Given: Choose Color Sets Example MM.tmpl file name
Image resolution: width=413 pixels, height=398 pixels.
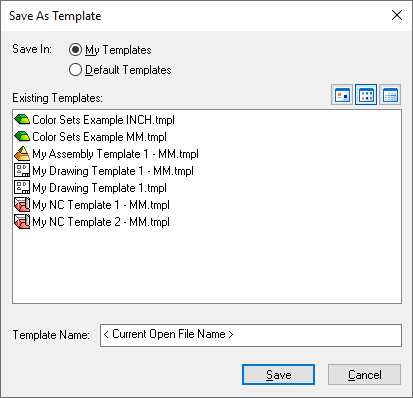Looking at the screenshot, I should point(99,137).
